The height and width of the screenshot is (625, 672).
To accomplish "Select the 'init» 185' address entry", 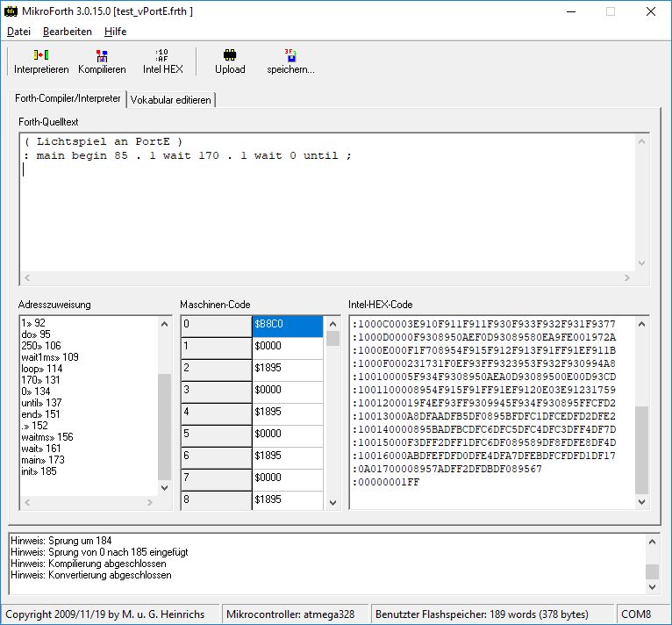I will tap(39, 471).
